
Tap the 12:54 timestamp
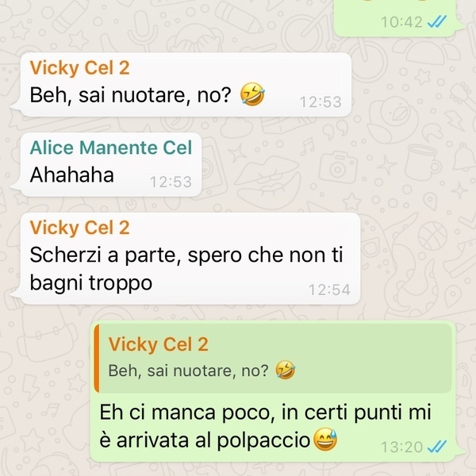point(329,290)
